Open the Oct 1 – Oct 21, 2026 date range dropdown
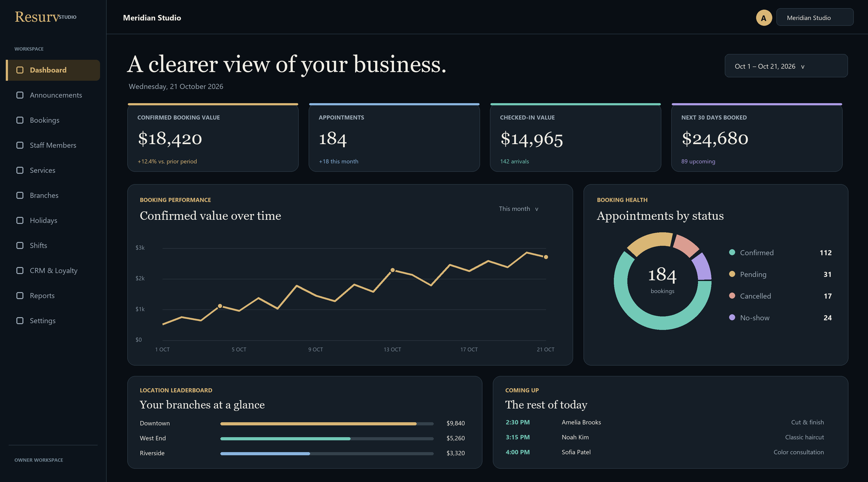 coord(786,66)
